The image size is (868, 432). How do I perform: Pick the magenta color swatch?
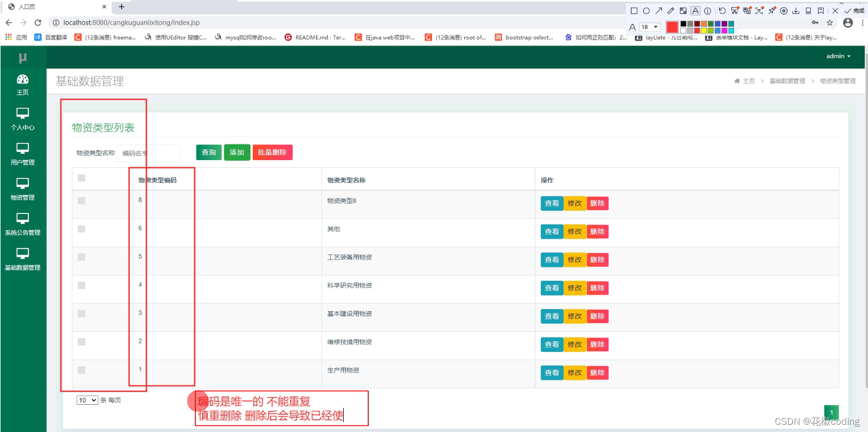(x=724, y=31)
